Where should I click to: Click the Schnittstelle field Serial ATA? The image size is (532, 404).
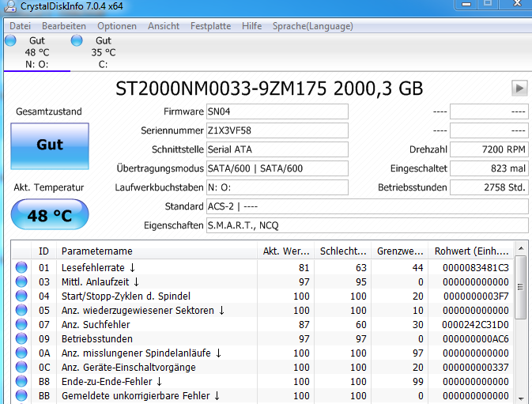point(277,149)
